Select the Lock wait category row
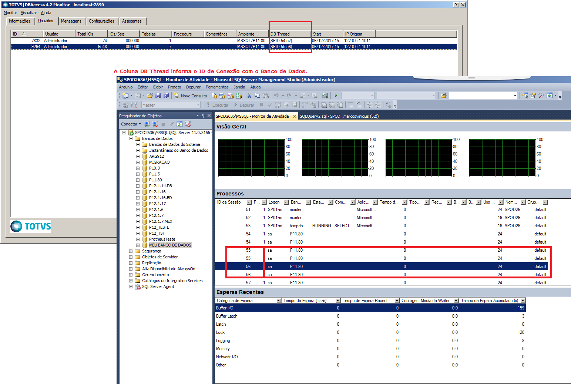This screenshot has width=588, height=392. click(x=370, y=332)
